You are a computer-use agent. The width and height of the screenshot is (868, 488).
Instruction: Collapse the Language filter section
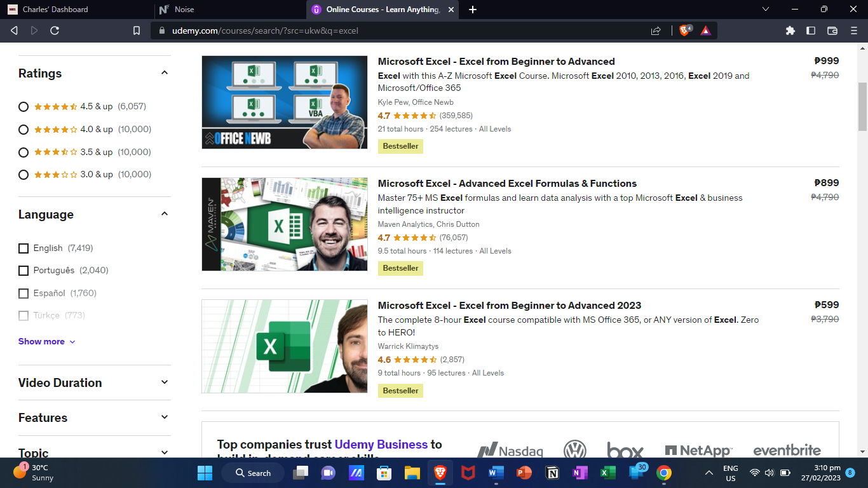[x=165, y=214]
